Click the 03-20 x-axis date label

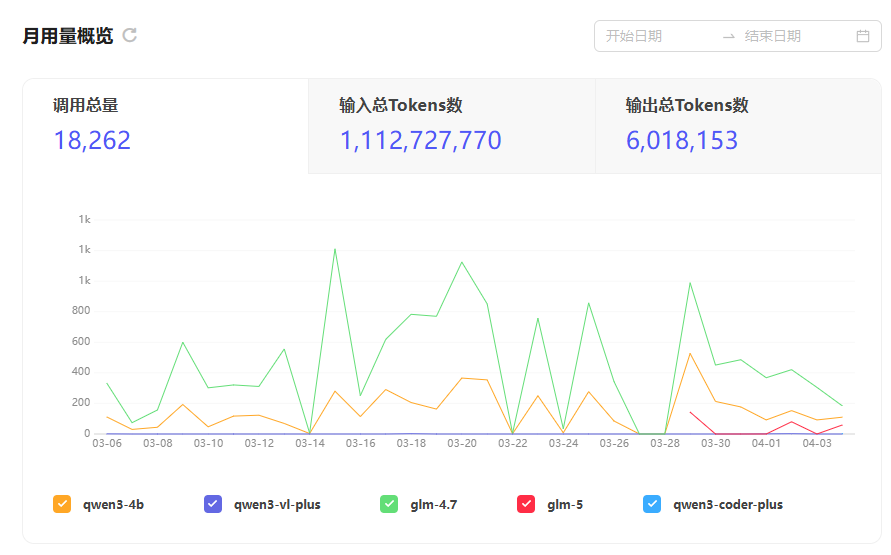[462, 443]
